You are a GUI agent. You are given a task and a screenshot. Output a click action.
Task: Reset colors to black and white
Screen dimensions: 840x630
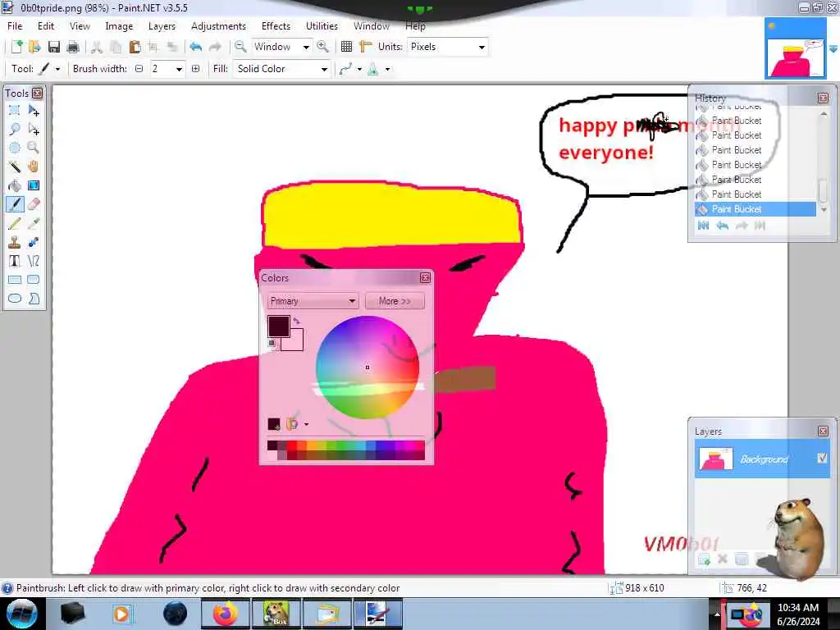[x=272, y=344]
